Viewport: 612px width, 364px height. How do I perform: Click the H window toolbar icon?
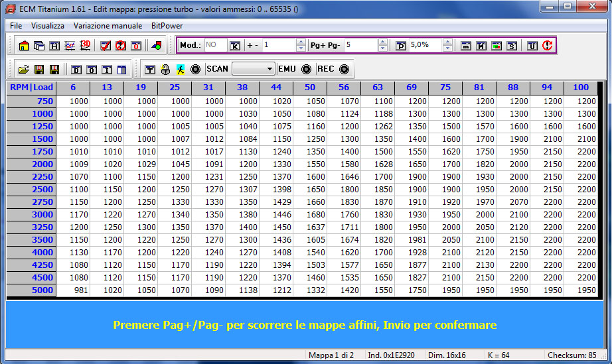54,46
